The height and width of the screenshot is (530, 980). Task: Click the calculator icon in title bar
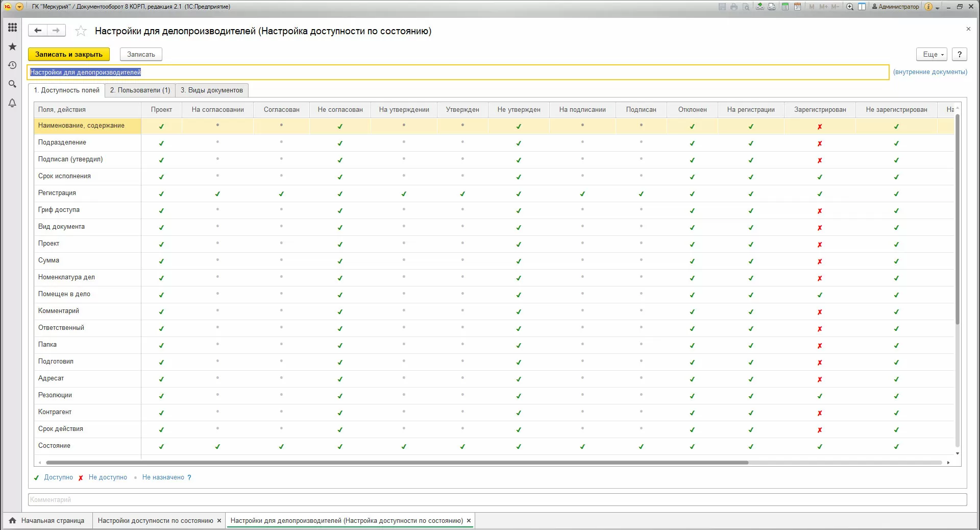785,7
